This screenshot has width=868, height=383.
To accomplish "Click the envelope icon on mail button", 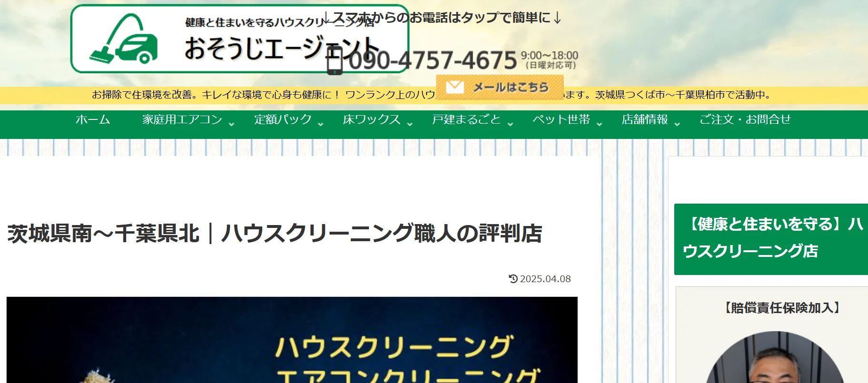I will (455, 87).
